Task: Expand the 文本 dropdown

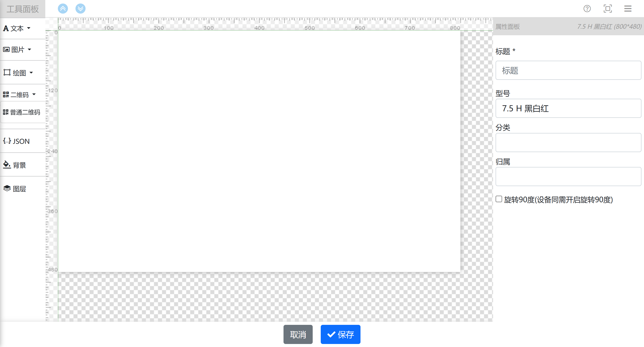Action: [x=17, y=28]
